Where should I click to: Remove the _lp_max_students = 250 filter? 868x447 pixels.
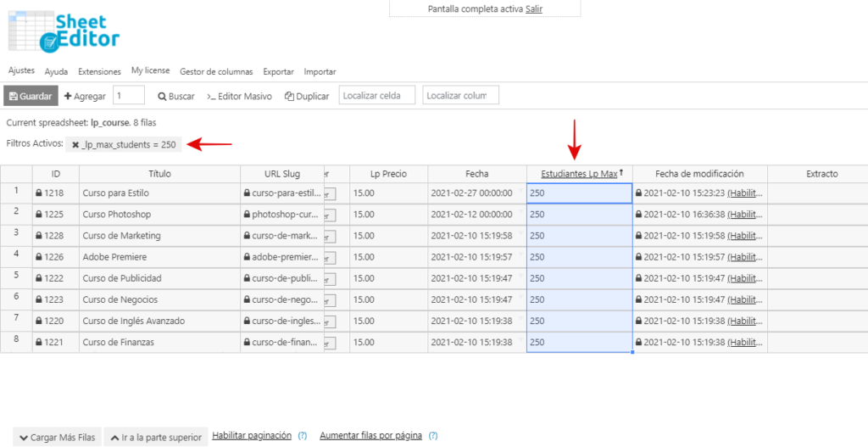coord(75,144)
